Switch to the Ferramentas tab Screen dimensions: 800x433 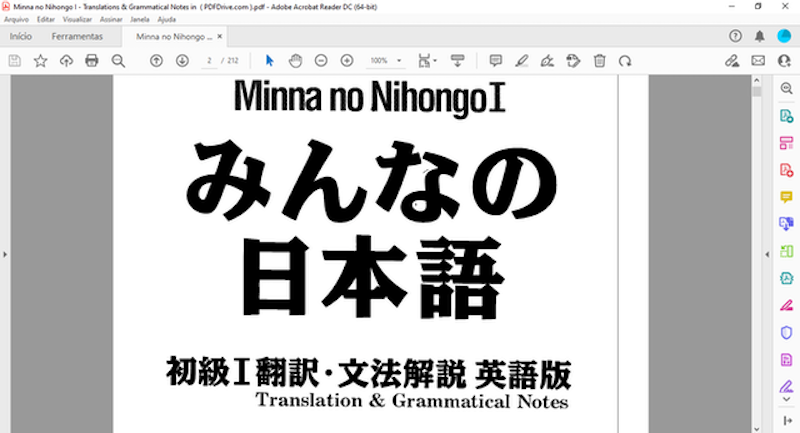point(77,36)
